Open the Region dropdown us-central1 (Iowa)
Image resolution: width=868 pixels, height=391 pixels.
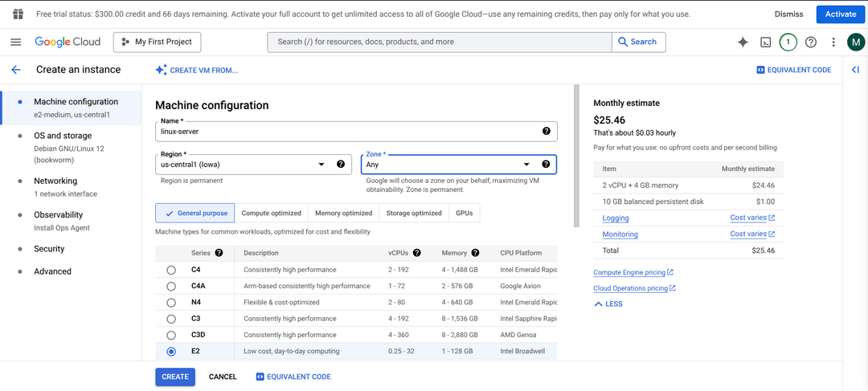(x=253, y=165)
